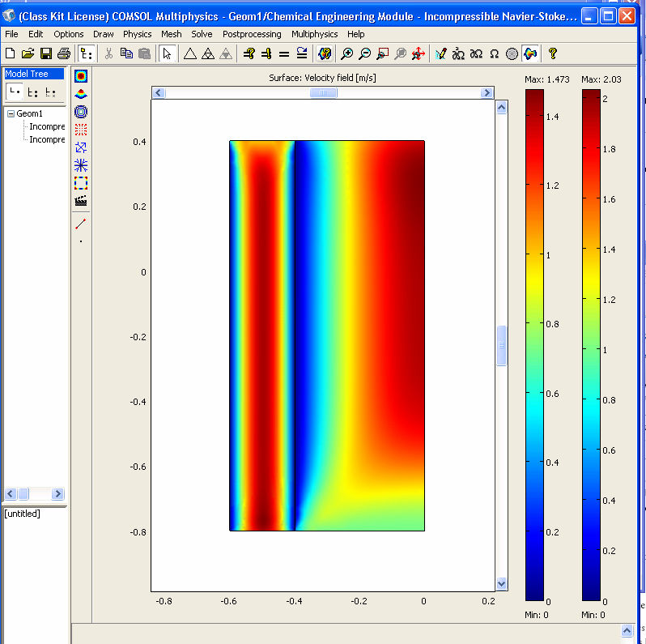Print the plot using the printer icon
Image resolution: width=646 pixels, height=644 pixels.
(x=63, y=53)
